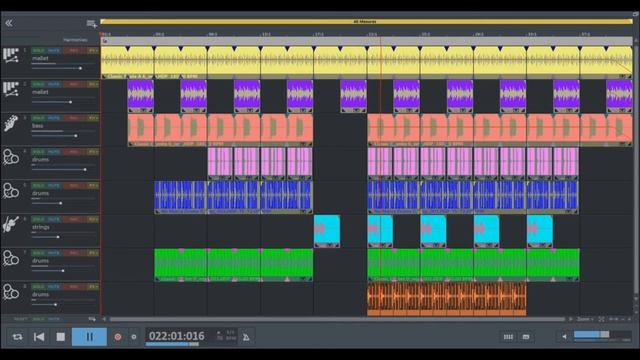Solo mallet track 1

tap(38, 51)
